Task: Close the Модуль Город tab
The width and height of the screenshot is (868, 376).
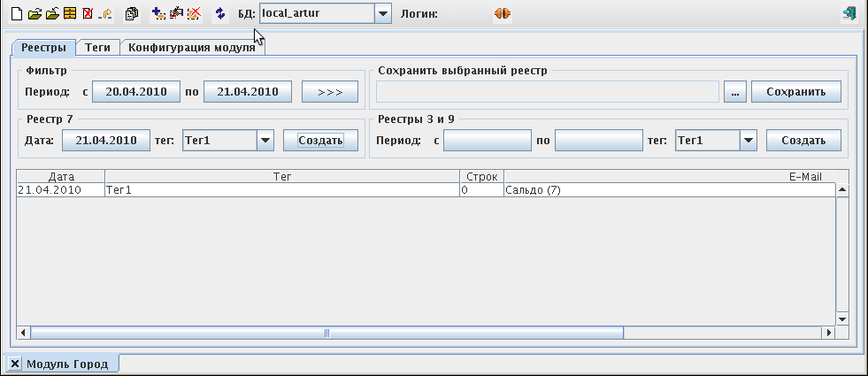Action: 15,364
